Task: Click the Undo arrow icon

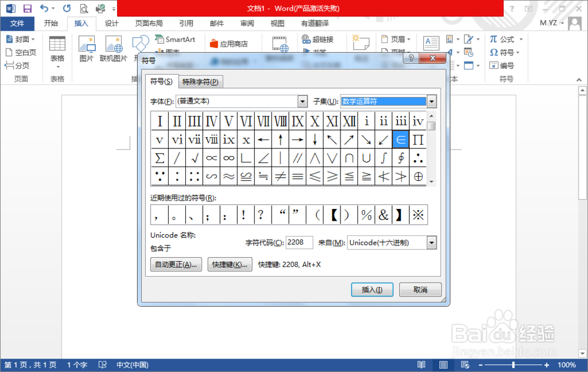Action: pyautogui.click(x=44, y=8)
